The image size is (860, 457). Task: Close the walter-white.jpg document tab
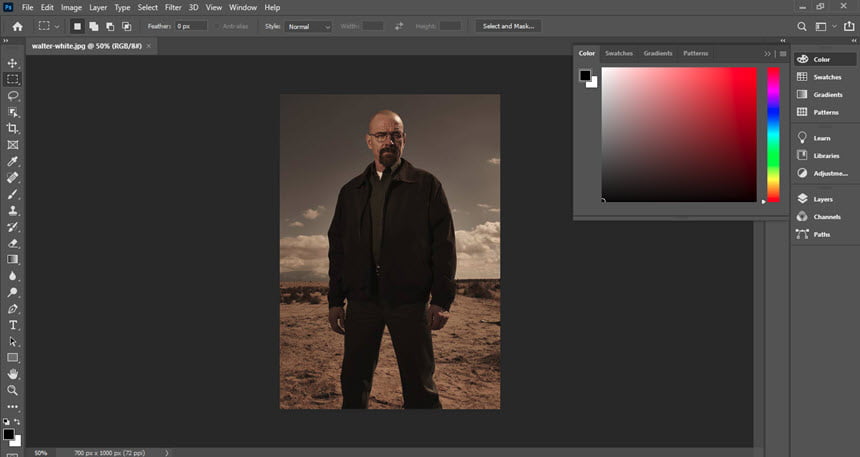[149, 46]
